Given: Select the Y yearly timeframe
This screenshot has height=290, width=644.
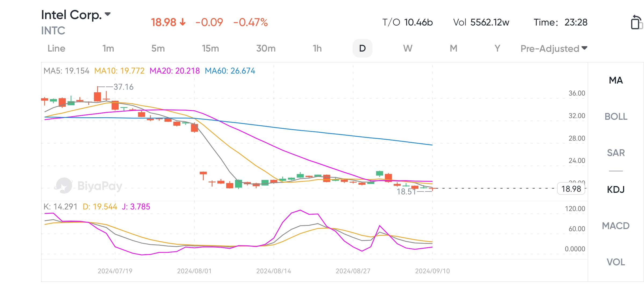Looking at the screenshot, I should tap(497, 48).
